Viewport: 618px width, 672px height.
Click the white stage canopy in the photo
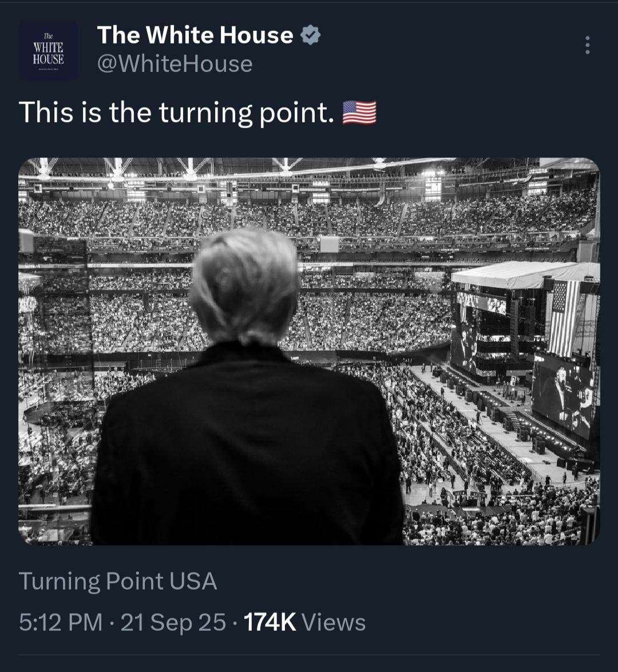pos(524,275)
